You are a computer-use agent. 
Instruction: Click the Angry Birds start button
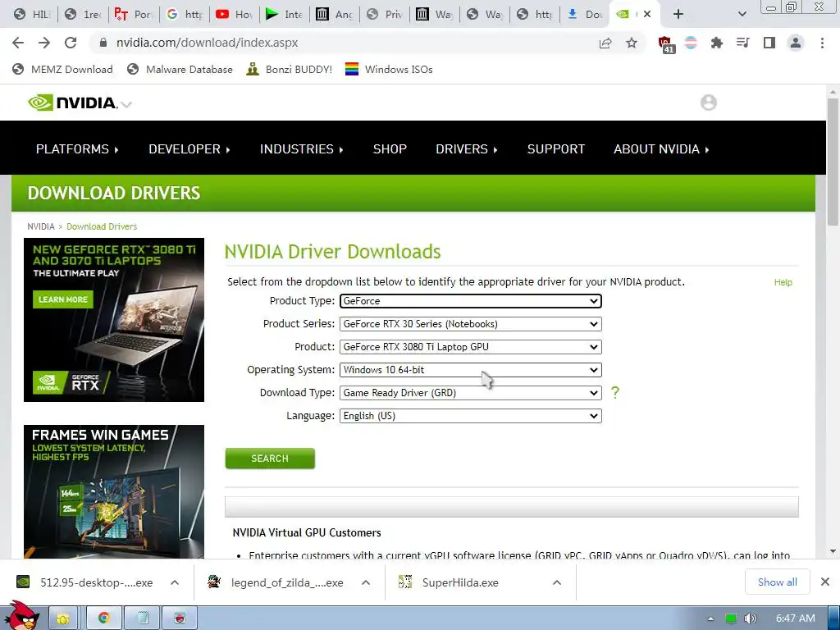coord(21,615)
